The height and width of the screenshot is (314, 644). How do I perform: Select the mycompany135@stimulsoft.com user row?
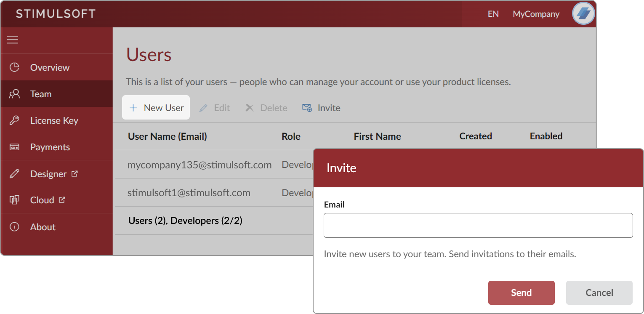click(200, 165)
